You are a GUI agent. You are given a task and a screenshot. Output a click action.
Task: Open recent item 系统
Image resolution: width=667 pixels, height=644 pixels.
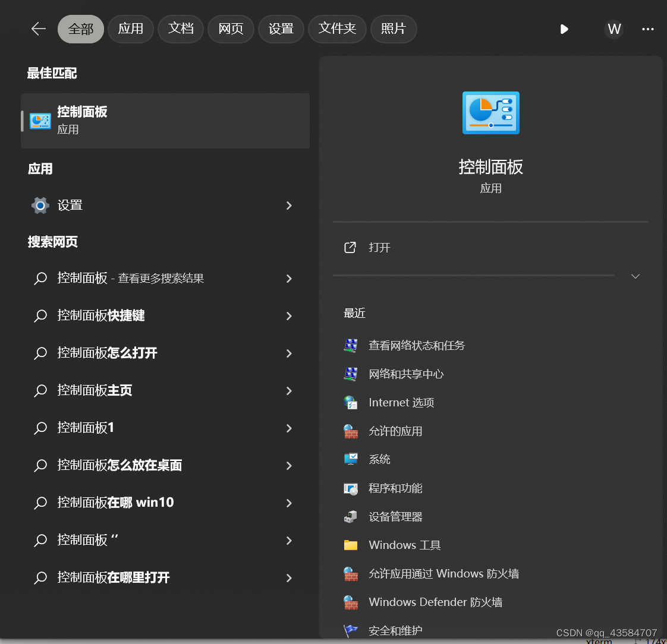[379, 459]
